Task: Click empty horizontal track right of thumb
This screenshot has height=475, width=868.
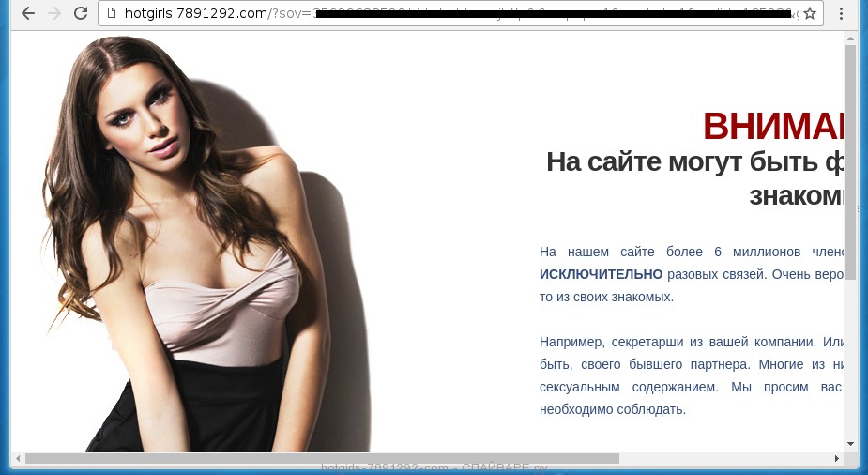Action: pos(723,458)
